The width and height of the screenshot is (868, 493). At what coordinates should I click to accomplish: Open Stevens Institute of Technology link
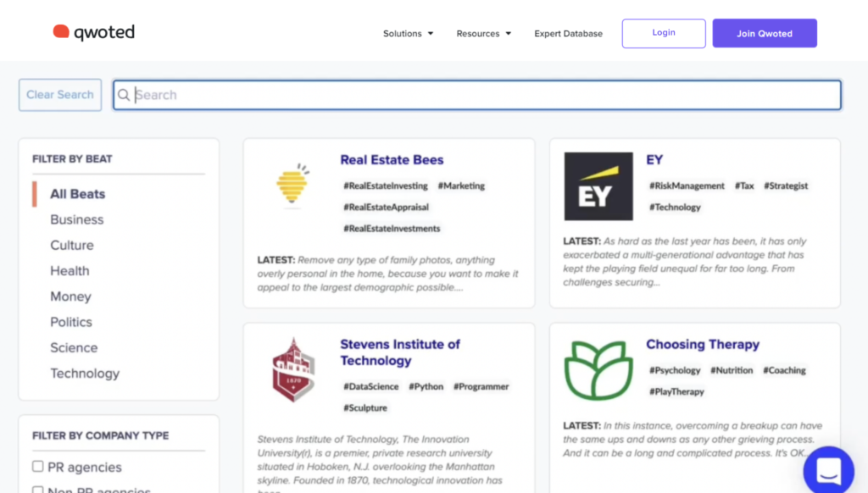tap(400, 352)
